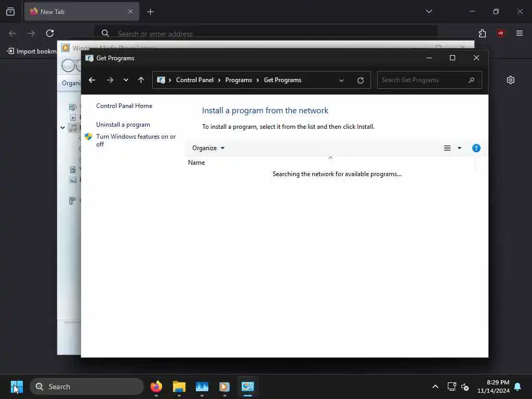Expand address bar history dropdown
The width and height of the screenshot is (532, 399).
(341, 81)
